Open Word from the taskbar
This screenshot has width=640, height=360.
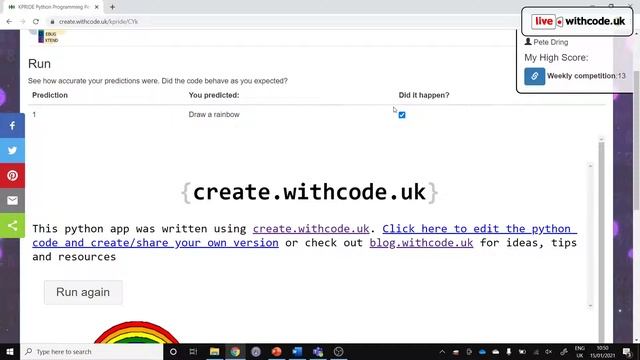coord(297,351)
